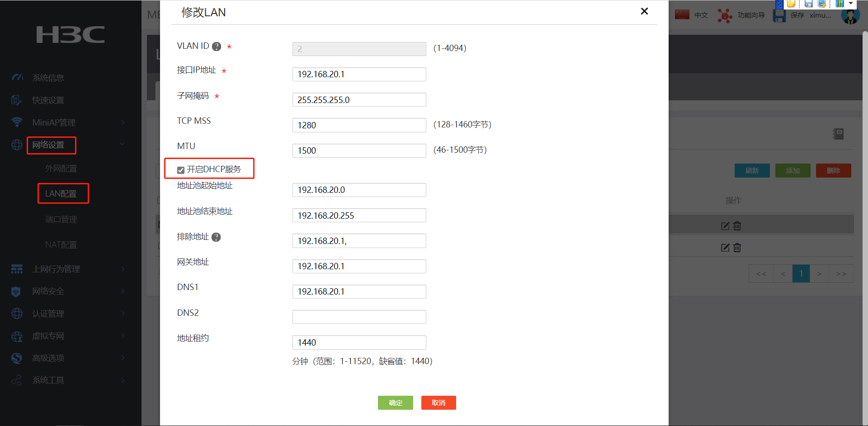The height and width of the screenshot is (426, 868).
Task: Click the 排除地址 input field
Action: click(x=359, y=241)
